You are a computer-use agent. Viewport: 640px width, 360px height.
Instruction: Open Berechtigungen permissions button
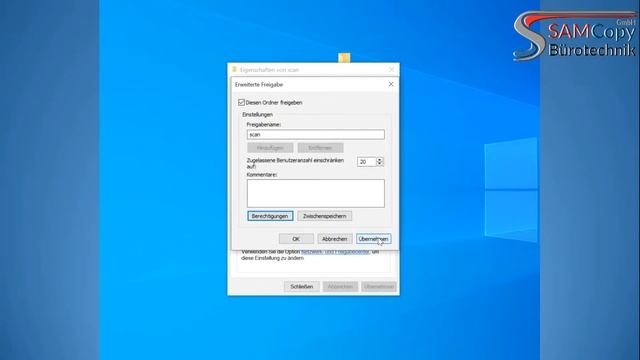(270, 216)
